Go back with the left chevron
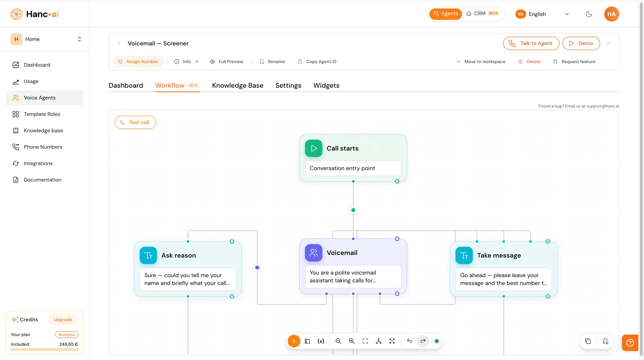This screenshot has height=360, width=644. tap(119, 43)
